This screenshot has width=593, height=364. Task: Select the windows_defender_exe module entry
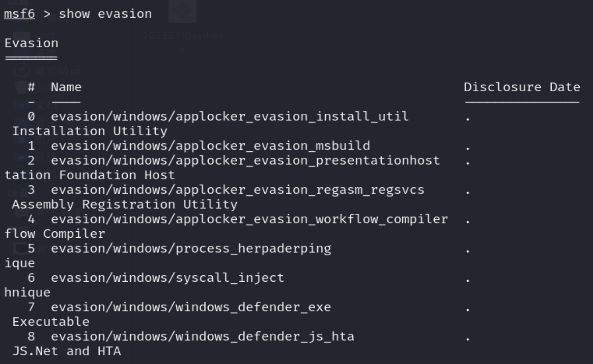pos(191,307)
